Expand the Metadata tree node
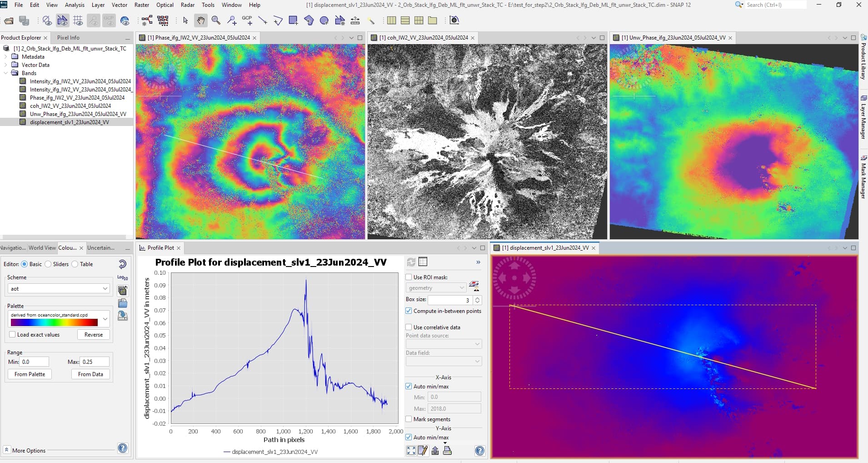This screenshot has width=868, height=463. (x=5, y=57)
